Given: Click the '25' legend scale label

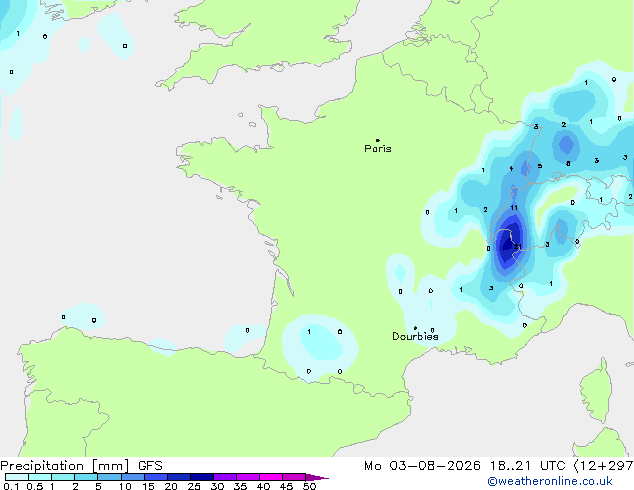Looking at the screenshot, I should (x=194, y=486).
